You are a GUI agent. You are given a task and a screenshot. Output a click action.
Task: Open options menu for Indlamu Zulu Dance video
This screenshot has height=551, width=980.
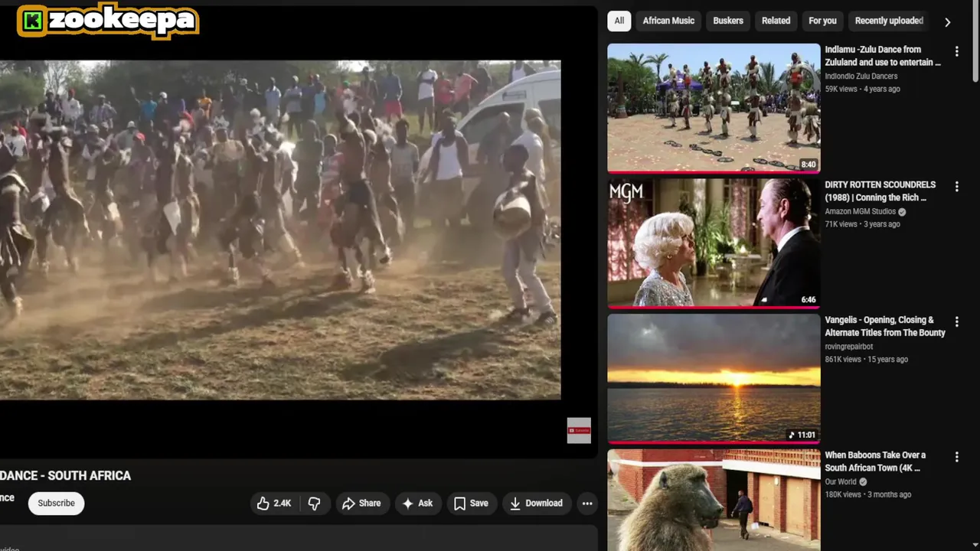(956, 51)
